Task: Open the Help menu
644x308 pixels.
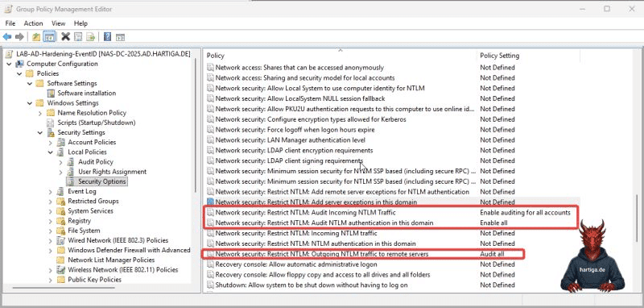Action: coord(81,23)
